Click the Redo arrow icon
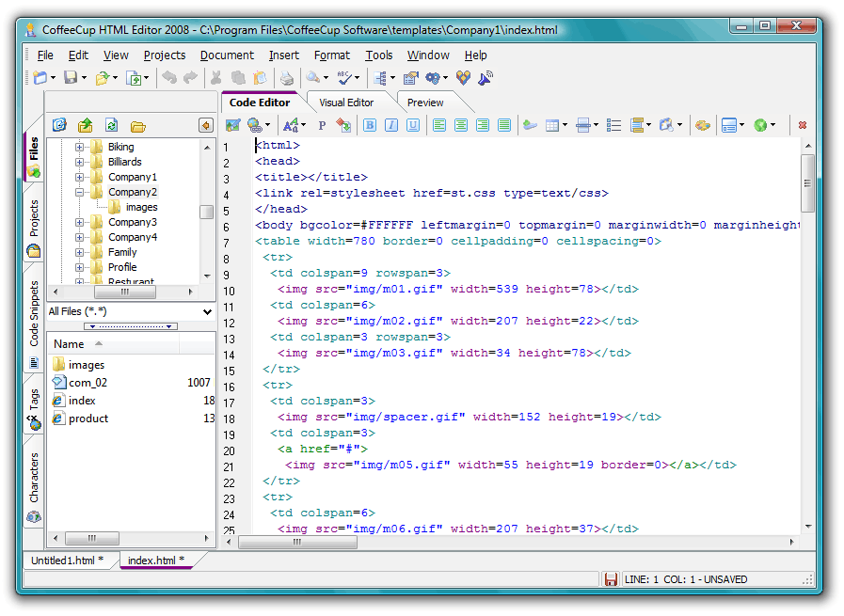The image size is (844, 616). pos(190,78)
